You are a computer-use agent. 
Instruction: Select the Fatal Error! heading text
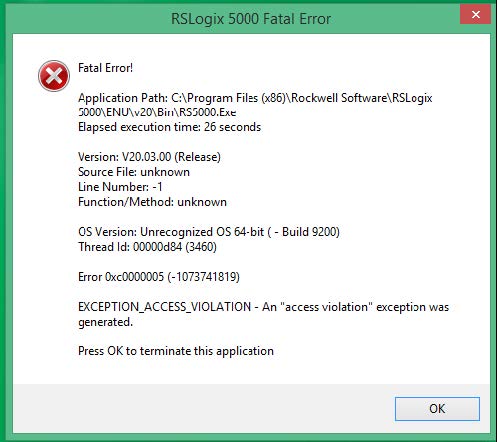point(105,68)
